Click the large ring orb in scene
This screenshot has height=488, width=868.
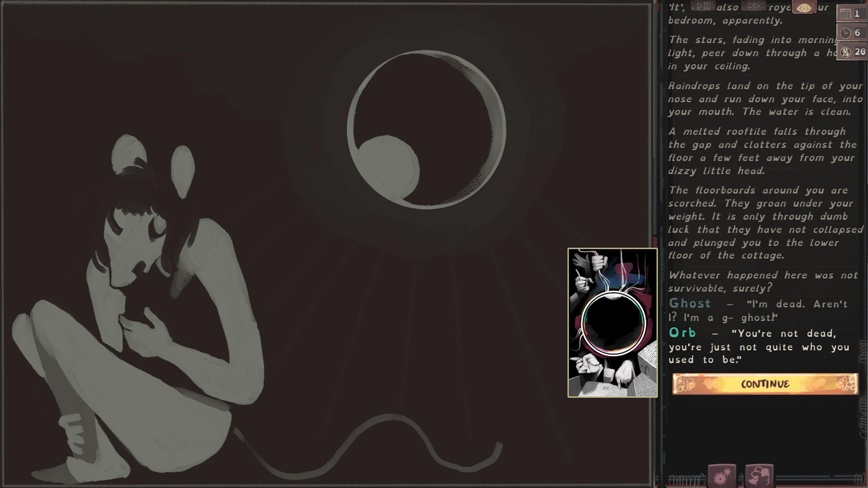pos(426,130)
